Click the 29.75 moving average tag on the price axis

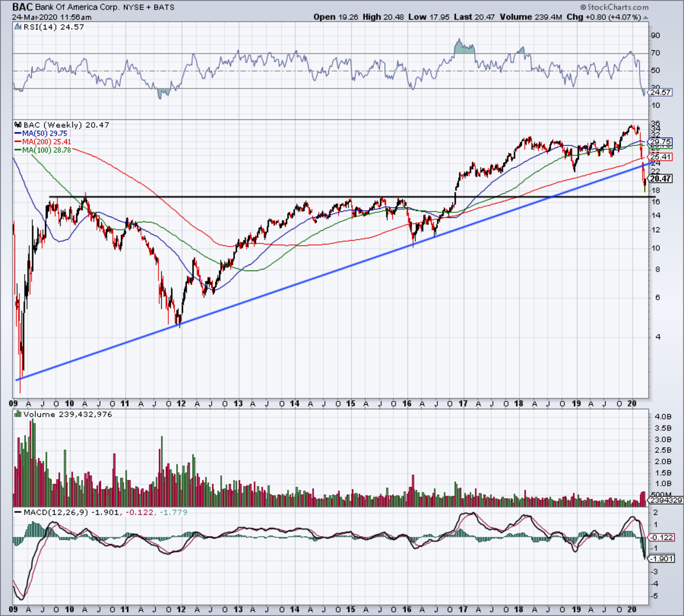click(x=661, y=142)
